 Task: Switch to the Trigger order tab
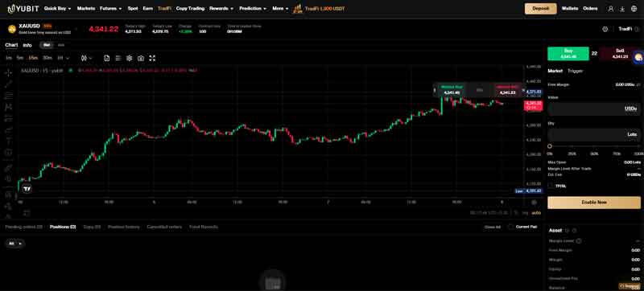(x=575, y=71)
